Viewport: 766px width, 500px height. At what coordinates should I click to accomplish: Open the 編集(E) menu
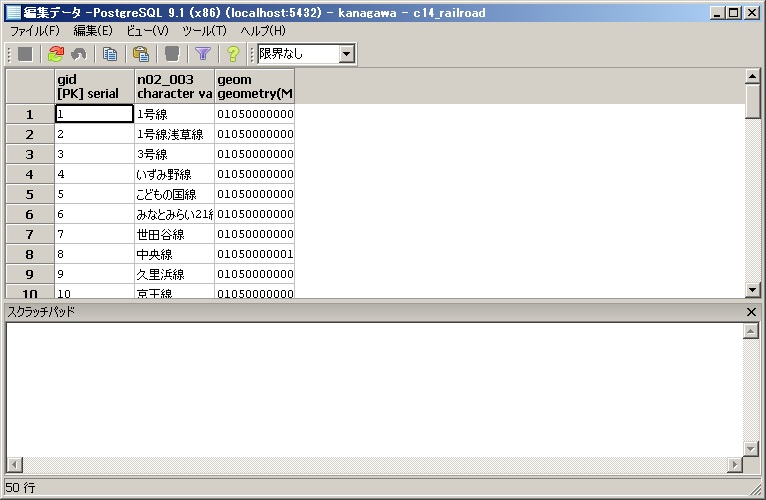click(x=93, y=31)
